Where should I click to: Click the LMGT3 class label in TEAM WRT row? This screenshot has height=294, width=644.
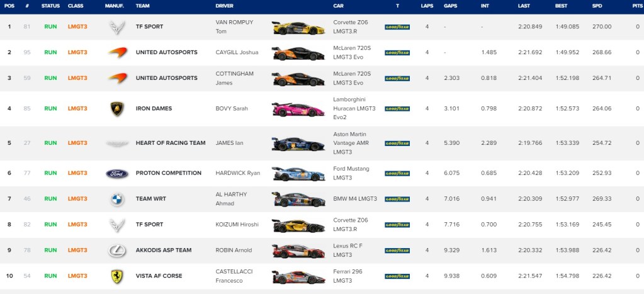pyautogui.click(x=77, y=199)
